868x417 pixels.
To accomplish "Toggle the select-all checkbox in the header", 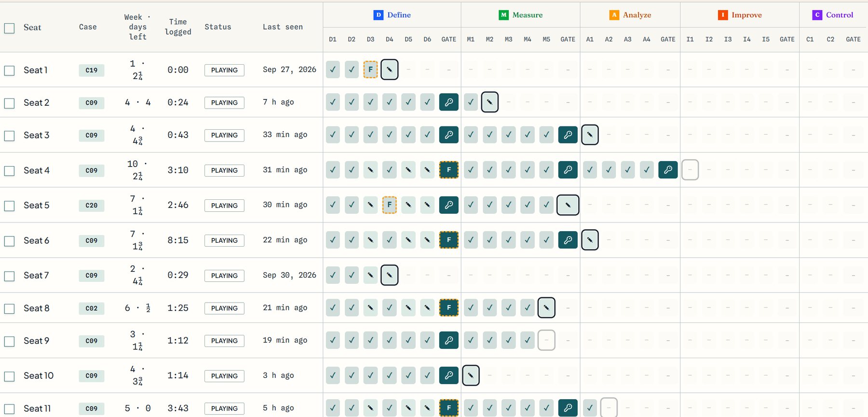I will (x=9, y=28).
